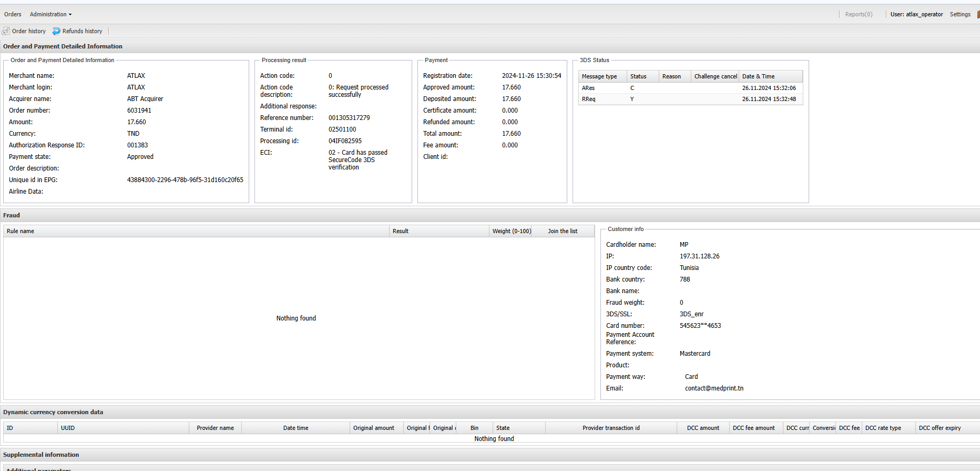Click the Reports(0) link

pos(859,14)
